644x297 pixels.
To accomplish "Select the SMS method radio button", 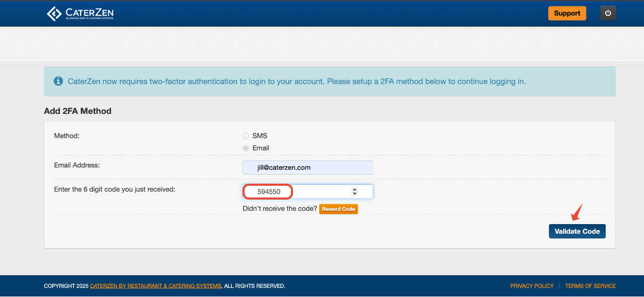I will click(x=246, y=136).
